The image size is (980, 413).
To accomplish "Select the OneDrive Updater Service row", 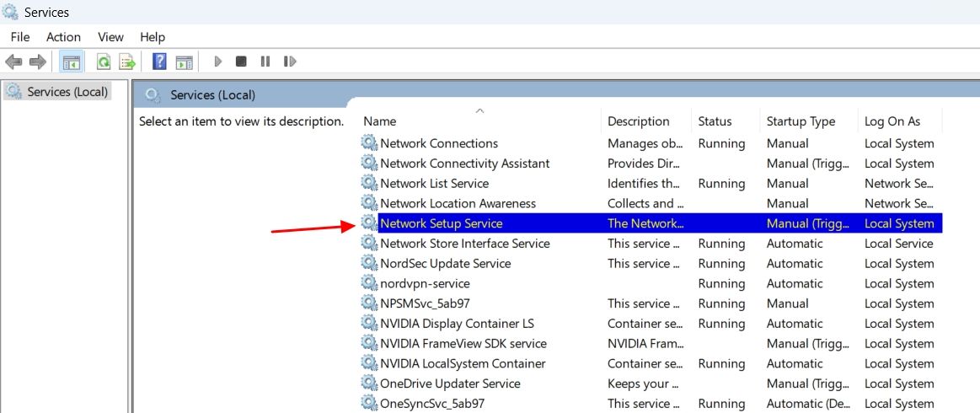I will coord(651,383).
